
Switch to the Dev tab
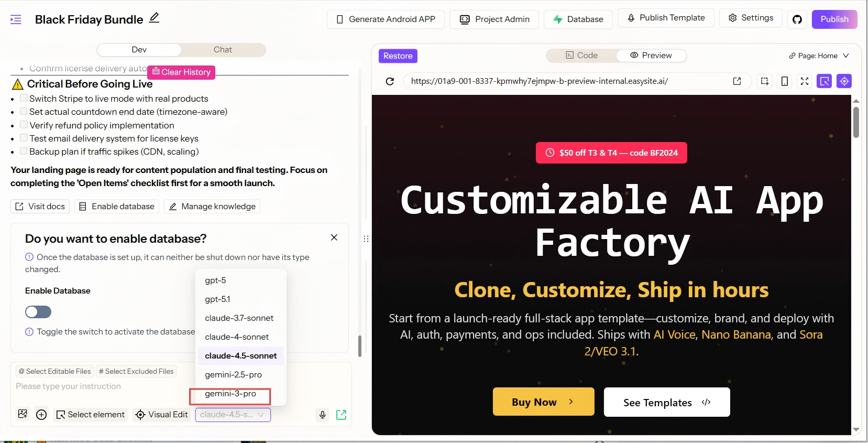[x=139, y=50]
